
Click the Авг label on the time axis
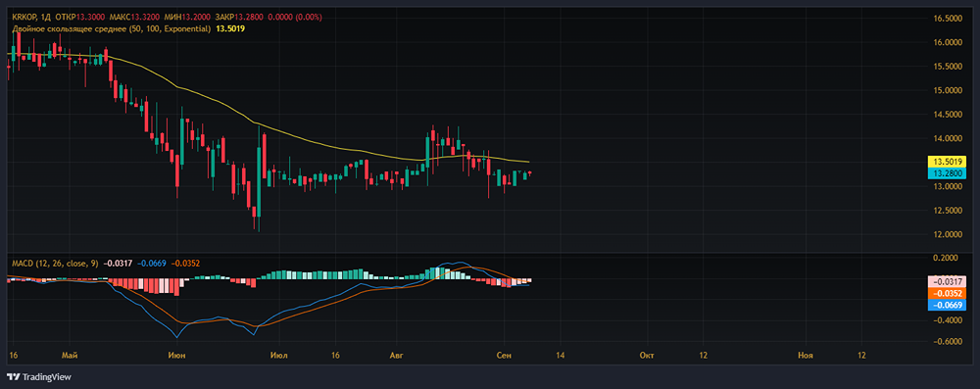(x=396, y=356)
